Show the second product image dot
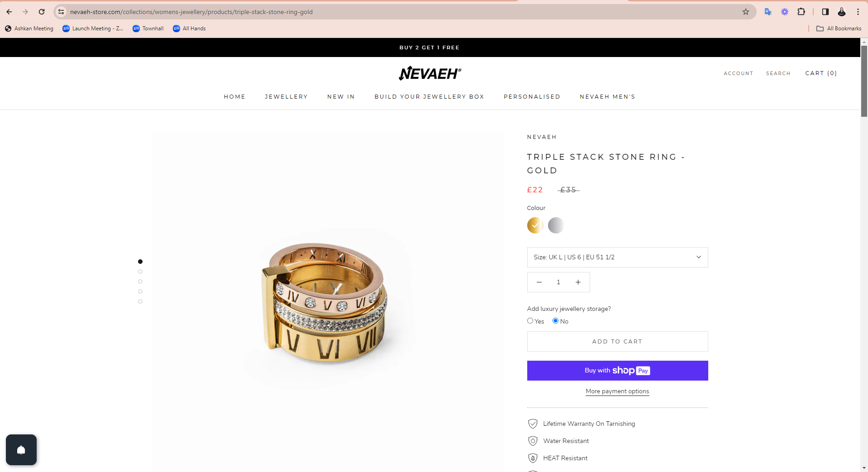 point(140,272)
